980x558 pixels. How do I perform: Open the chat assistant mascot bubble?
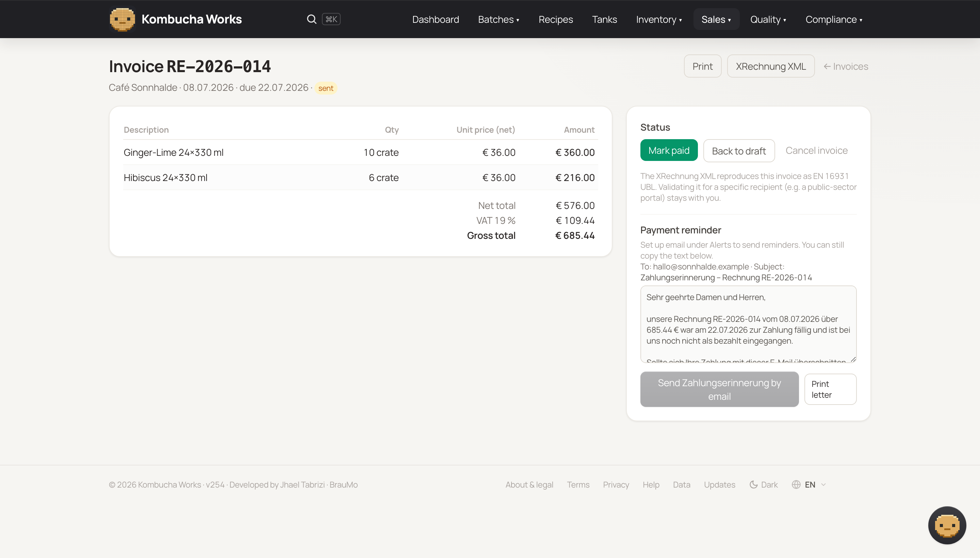(x=947, y=525)
